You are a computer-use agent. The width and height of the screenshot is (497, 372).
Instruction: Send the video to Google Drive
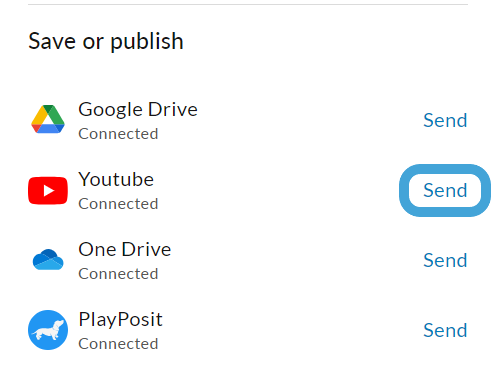445,120
